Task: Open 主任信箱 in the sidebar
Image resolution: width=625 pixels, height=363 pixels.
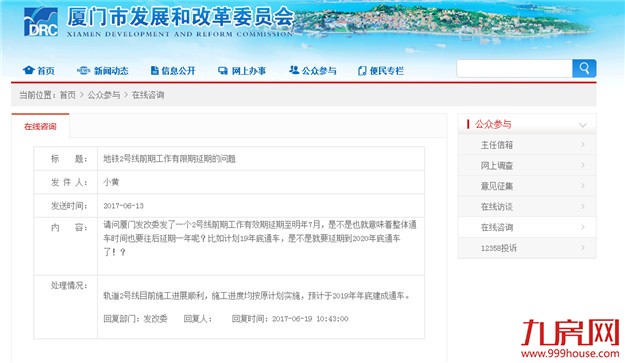Action: (497, 145)
